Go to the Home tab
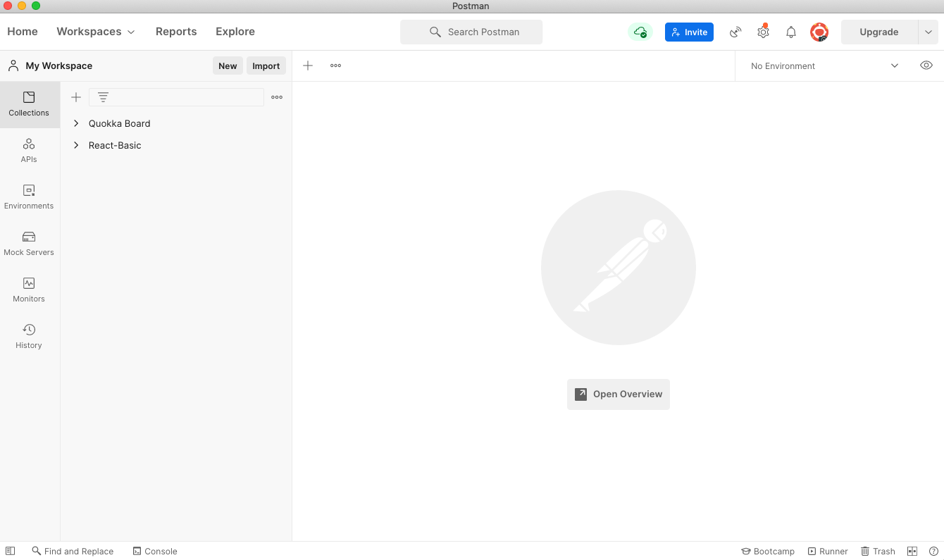 tap(23, 32)
